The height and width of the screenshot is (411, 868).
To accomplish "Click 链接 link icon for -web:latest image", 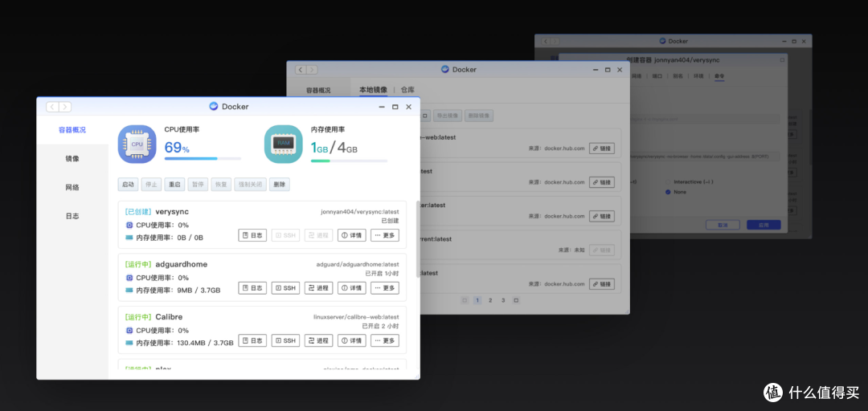I will coord(602,149).
